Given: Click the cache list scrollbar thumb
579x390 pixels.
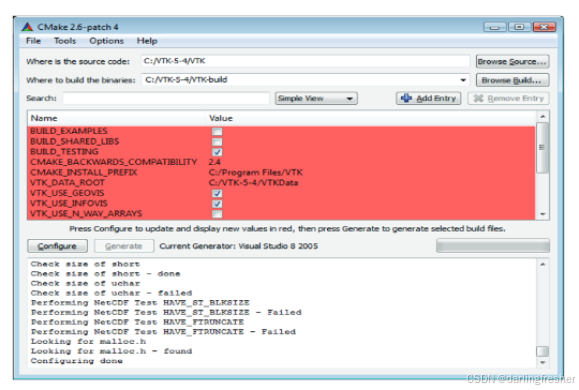Looking at the screenshot, I should coord(542,148).
